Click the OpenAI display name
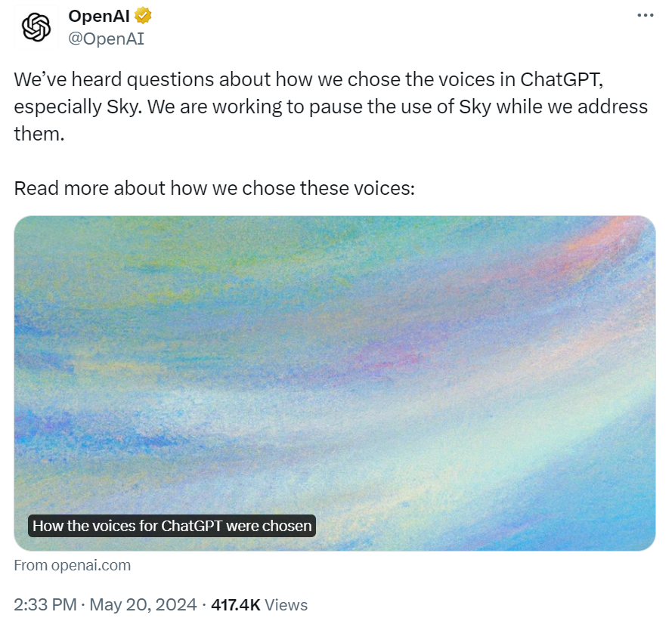This screenshot has width=672, height=618. point(98,14)
